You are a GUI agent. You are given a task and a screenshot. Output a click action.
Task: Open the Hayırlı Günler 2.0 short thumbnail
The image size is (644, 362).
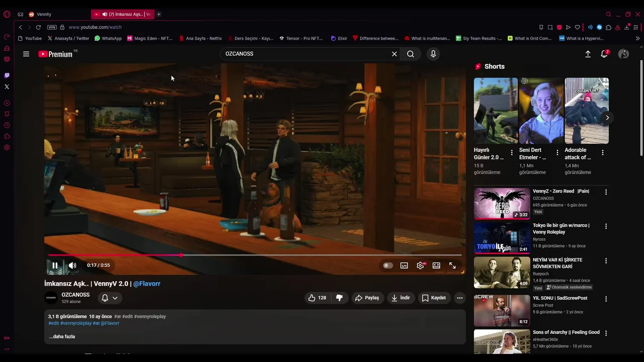(496, 111)
